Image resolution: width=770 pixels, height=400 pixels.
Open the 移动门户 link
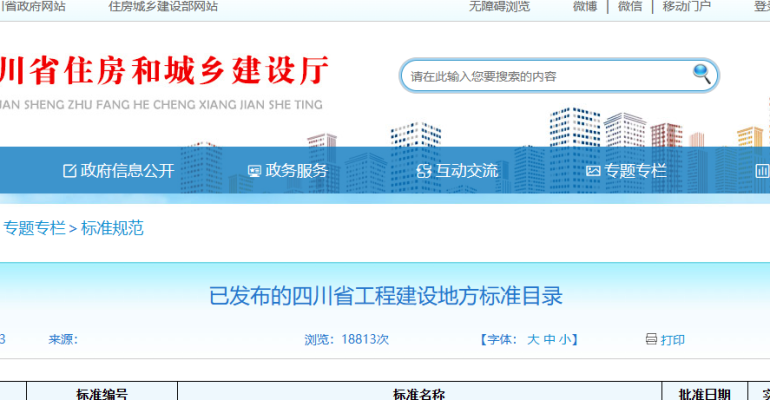[687, 6]
